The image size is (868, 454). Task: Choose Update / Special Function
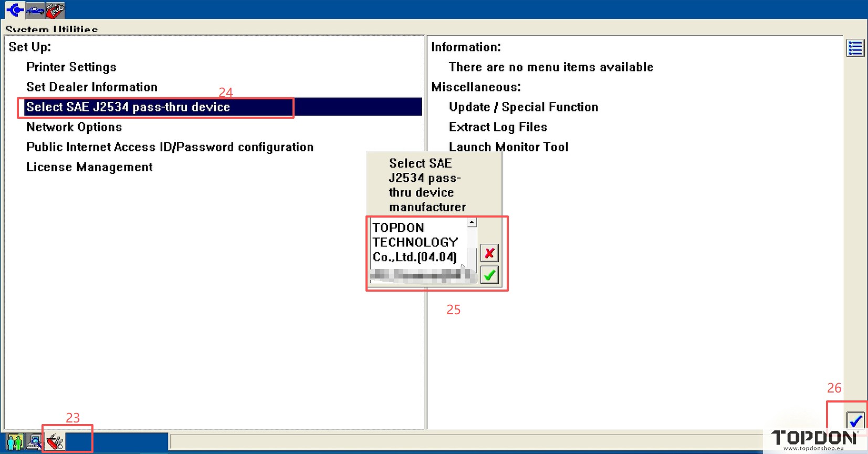click(524, 107)
